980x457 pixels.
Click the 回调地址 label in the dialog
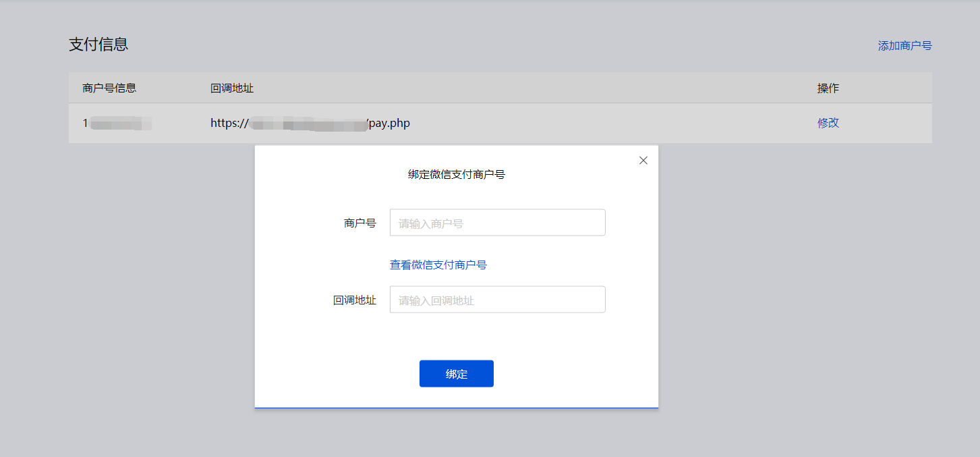[x=354, y=300]
